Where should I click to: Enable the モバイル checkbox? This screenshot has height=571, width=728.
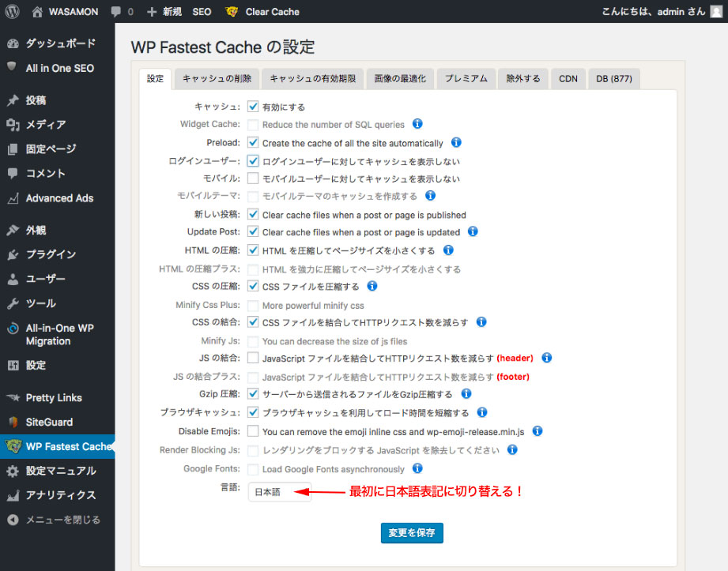pyautogui.click(x=253, y=178)
